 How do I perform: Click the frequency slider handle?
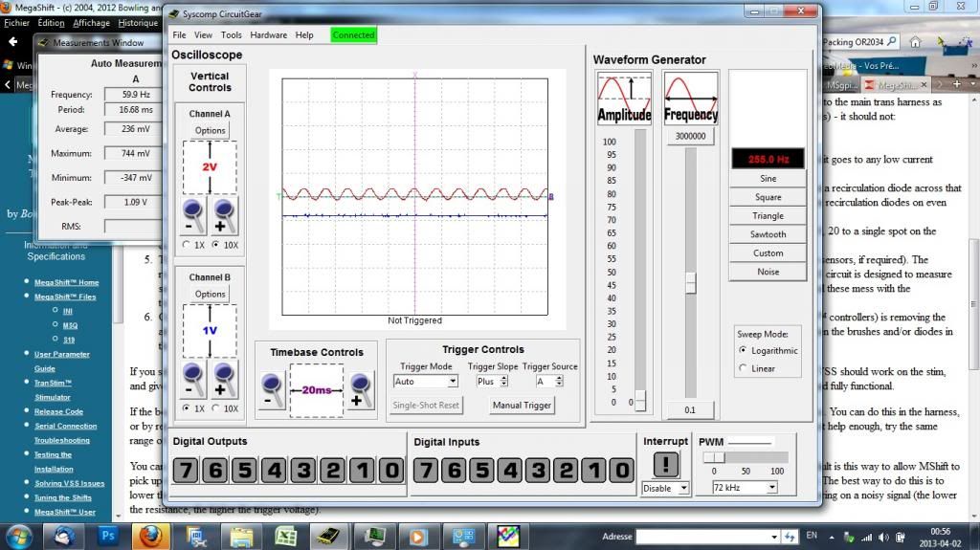coord(691,282)
